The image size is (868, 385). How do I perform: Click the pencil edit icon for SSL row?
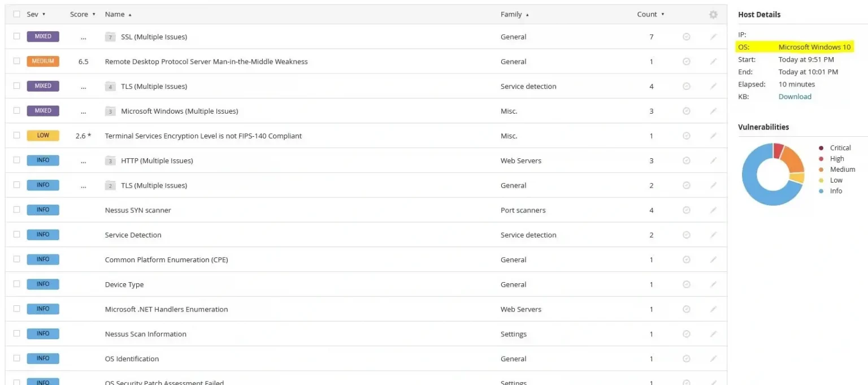(x=713, y=37)
